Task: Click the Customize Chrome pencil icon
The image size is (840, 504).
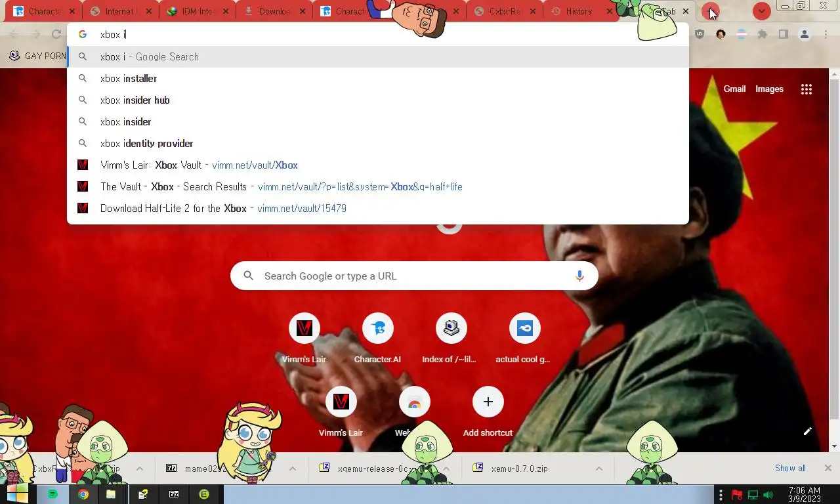Action: [807, 431]
